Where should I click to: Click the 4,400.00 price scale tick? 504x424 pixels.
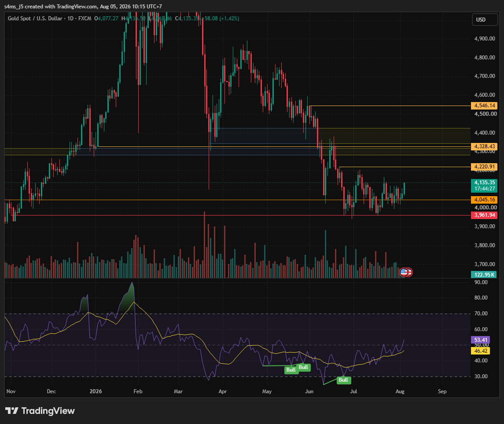484,133
